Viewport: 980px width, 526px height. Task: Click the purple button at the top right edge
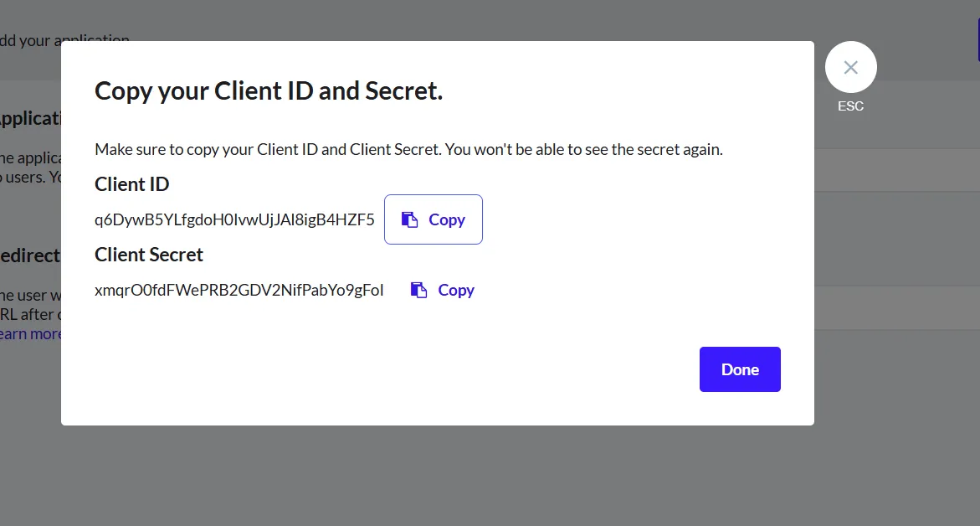(978, 39)
